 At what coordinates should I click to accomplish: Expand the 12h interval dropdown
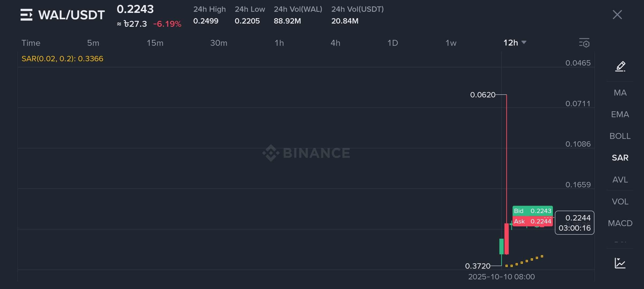click(x=515, y=43)
